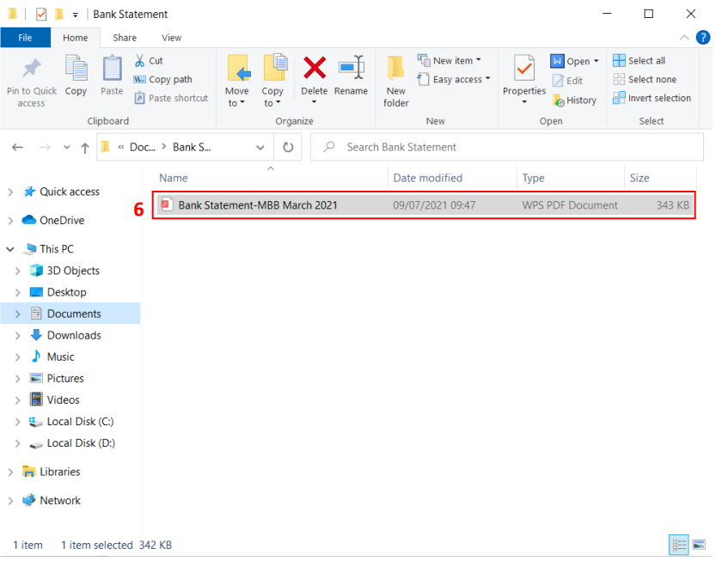This screenshot has width=728, height=561.
Task: Select the Bank Statement-MBB March 2021 file
Action: [258, 205]
